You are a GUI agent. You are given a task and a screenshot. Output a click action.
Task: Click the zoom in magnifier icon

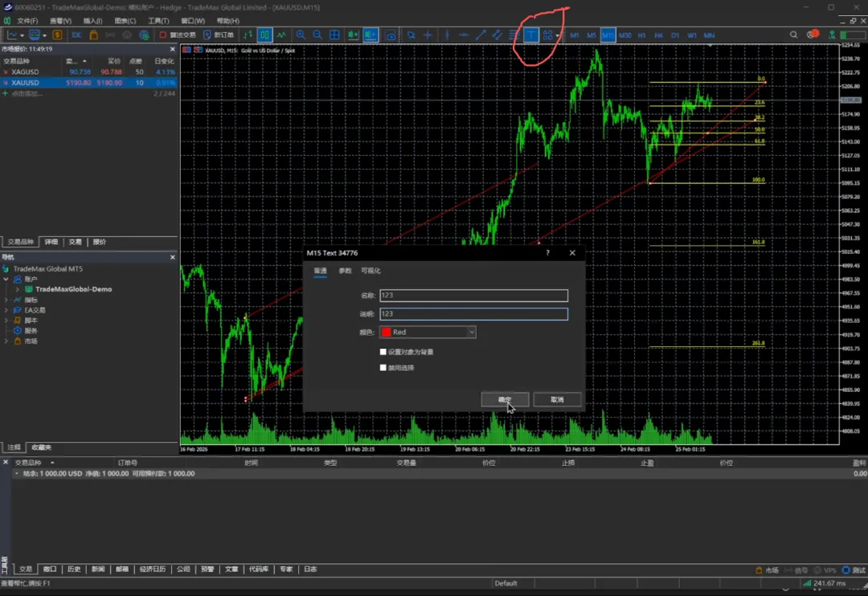pos(301,35)
